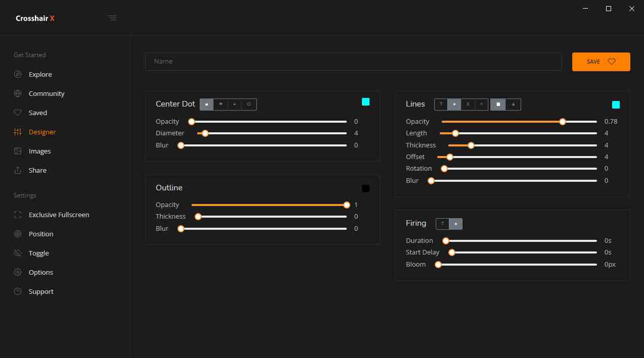Select the circle-outline Center Dot shape

click(249, 105)
